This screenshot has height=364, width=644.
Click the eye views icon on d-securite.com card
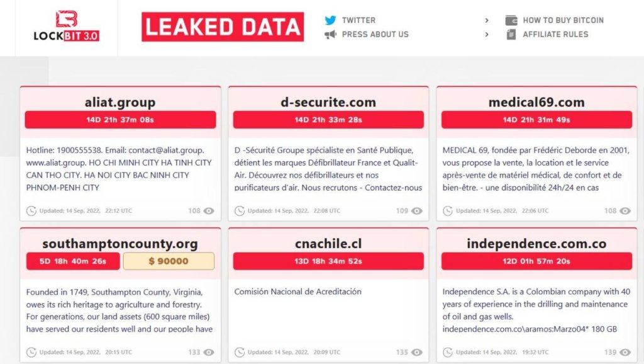[x=417, y=211]
